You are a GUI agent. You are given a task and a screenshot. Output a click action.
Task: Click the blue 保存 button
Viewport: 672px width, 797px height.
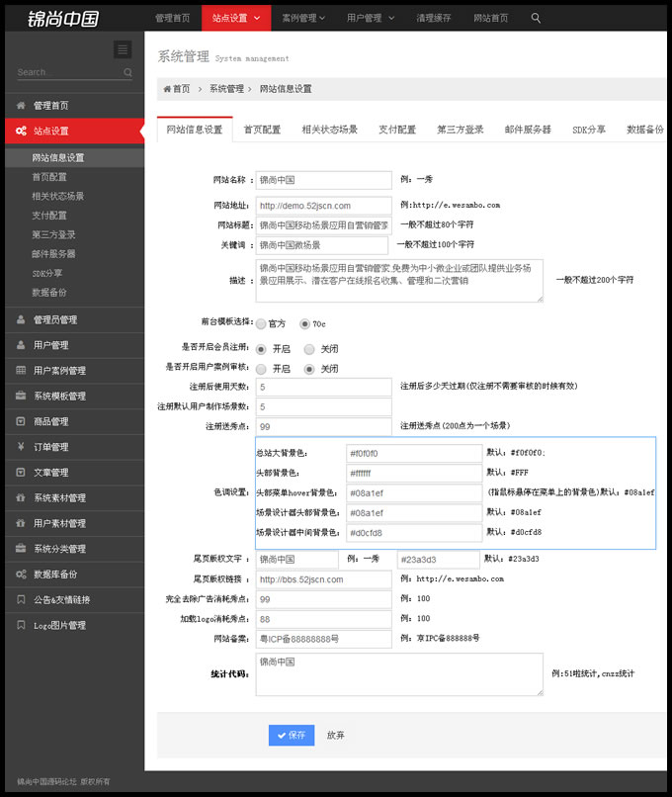(292, 735)
